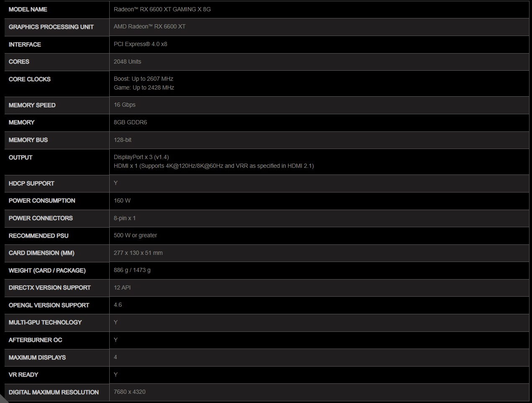Click the DisplayPort x 3 (v1.4) line

tap(141, 157)
